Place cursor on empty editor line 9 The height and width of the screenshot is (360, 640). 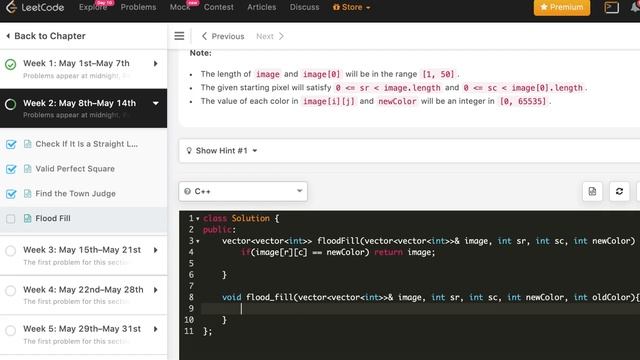point(420,309)
